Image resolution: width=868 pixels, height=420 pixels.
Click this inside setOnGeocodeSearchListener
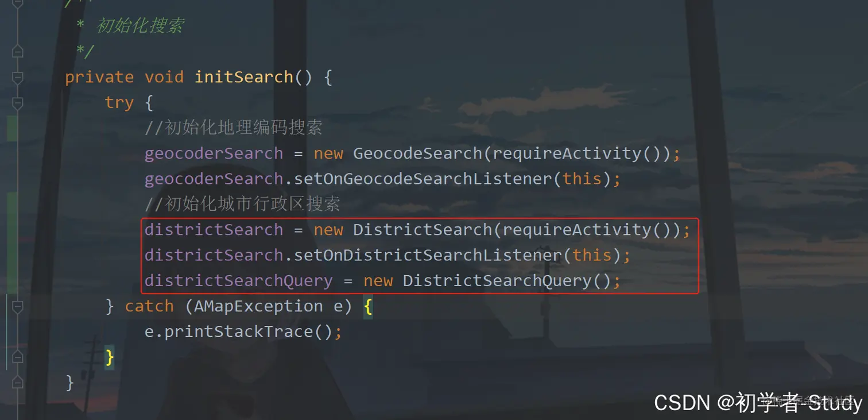(582, 179)
